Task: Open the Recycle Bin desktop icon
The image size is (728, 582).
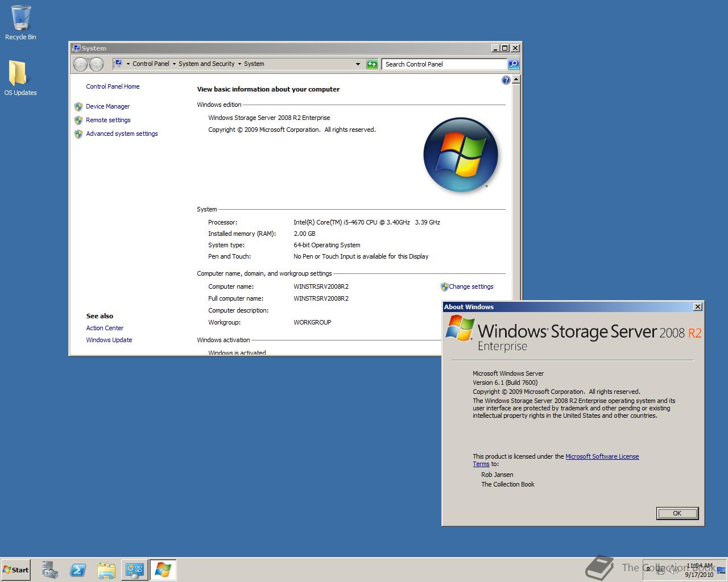Action: (x=20, y=23)
